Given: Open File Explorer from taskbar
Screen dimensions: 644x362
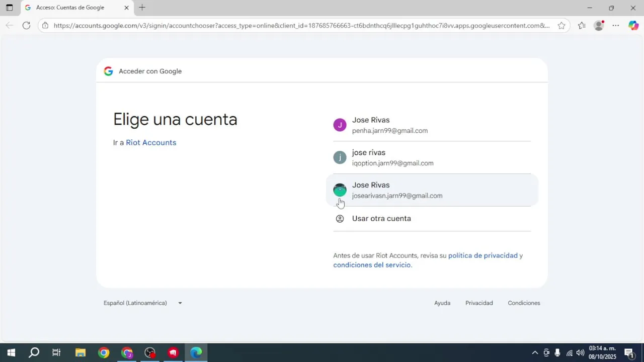Looking at the screenshot, I should [80, 353].
